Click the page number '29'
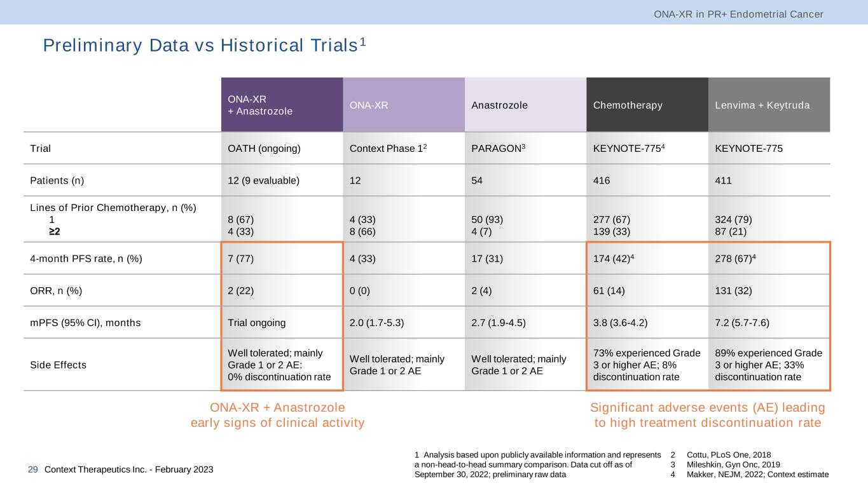Image resolution: width=868 pixels, height=488 pixels. 33,470
